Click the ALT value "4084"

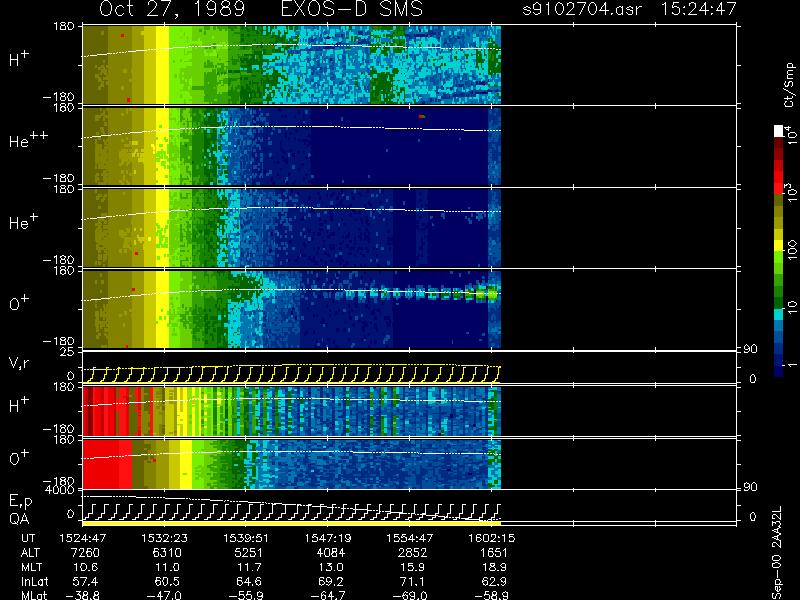pyautogui.click(x=331, y=553)
